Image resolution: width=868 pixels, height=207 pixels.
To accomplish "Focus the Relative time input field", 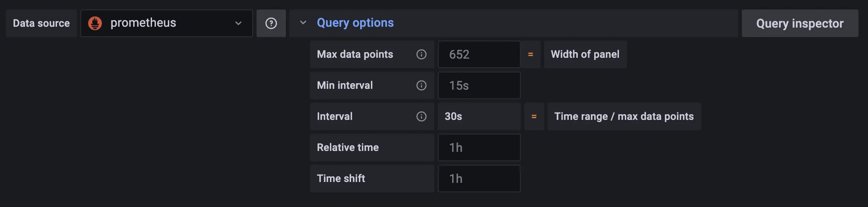I will [479, 147].
